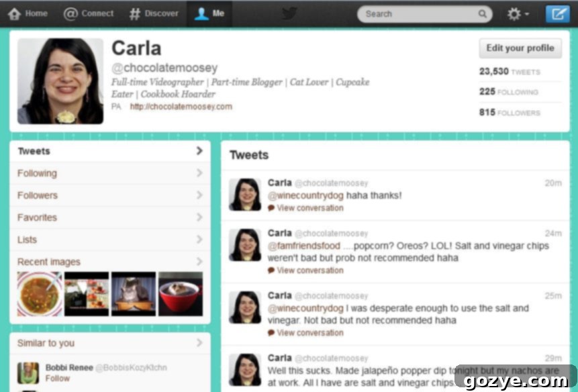View conversation under 'desperate enough' tweet
Screen dimensions: 578x392
click(306, 333)
